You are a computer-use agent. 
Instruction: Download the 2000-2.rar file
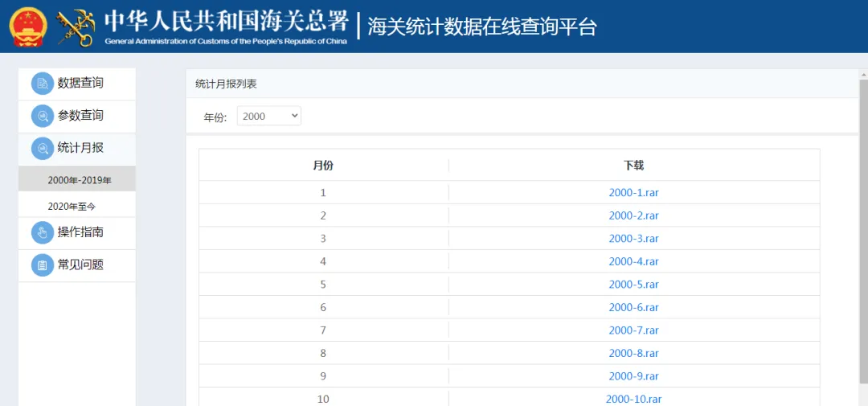coord(634,215)
